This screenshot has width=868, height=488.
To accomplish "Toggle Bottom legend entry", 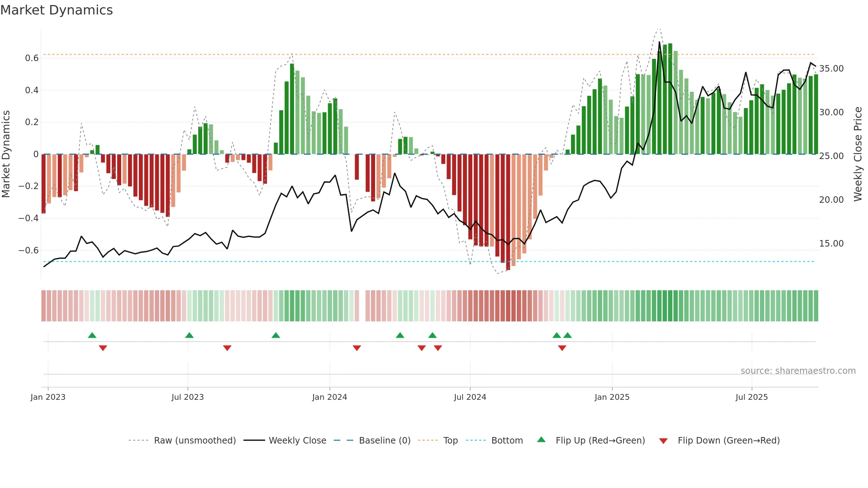I will 494,440.
